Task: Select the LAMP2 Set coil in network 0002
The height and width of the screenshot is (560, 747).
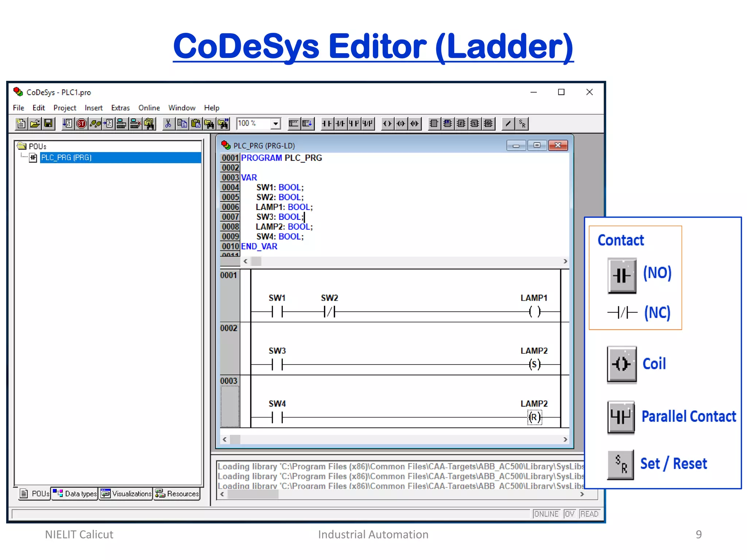Action: (535, 364)
